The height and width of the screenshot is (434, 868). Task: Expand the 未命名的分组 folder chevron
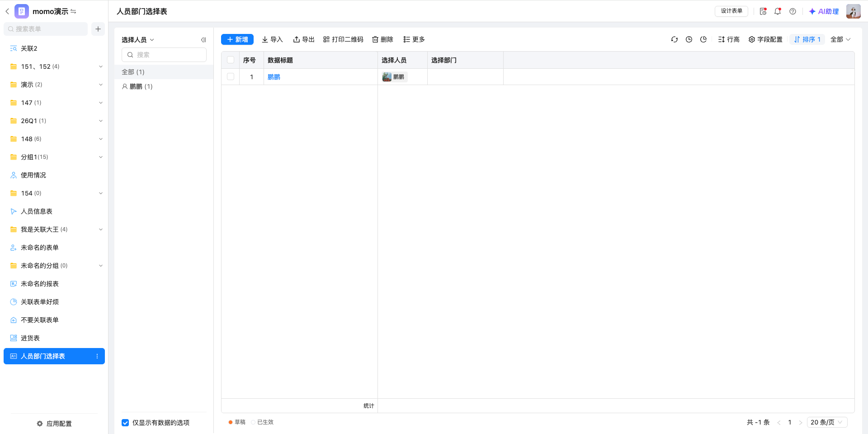coord(101,266)
